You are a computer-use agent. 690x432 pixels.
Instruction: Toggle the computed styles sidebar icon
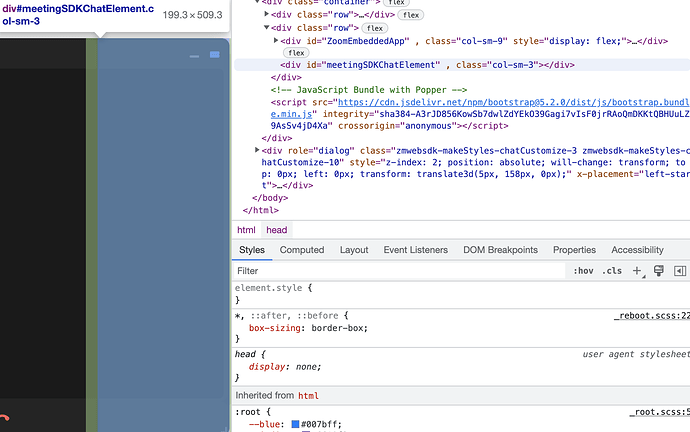tap(680, 271)
